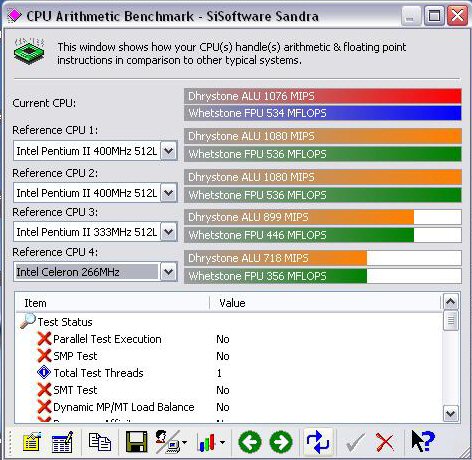Click the window resize grip corner
Viewport: 472px width, 460px height.
point(464,452)
